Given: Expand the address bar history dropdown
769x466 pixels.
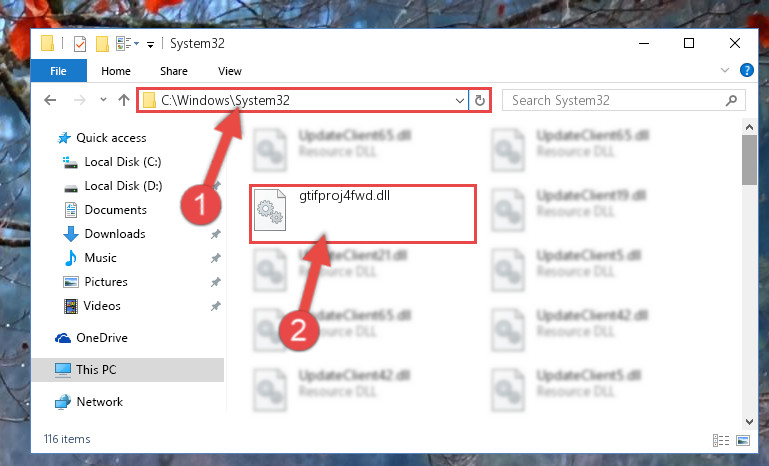Looking at the screenshot, I should pos(460,101).
